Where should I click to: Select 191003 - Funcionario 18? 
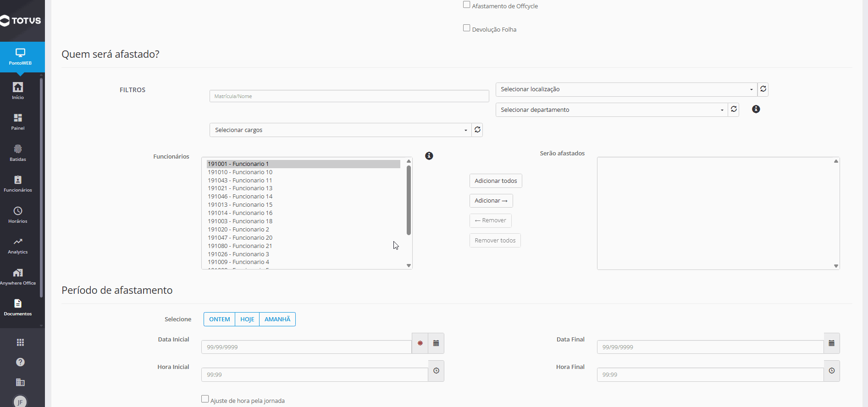(304, 221)
